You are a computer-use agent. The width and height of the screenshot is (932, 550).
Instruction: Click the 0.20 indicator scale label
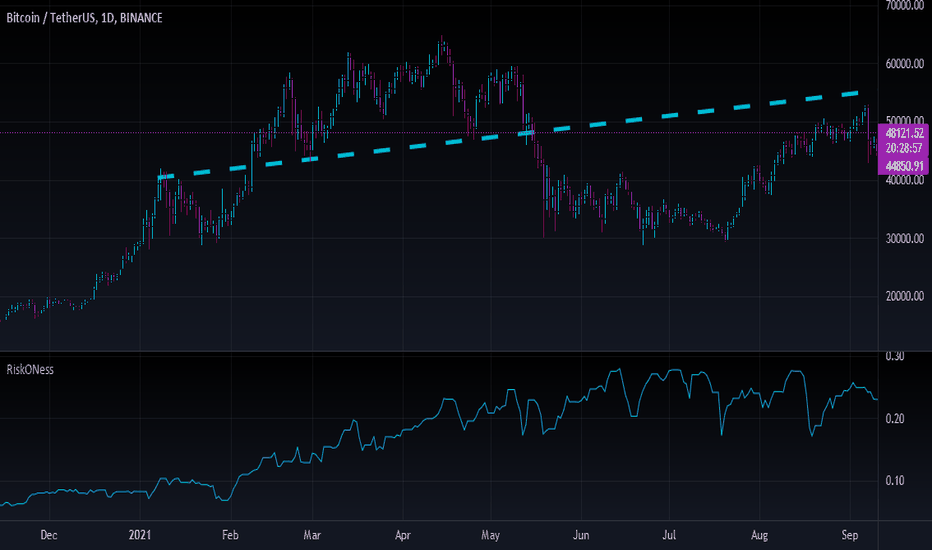coord(895,419)
